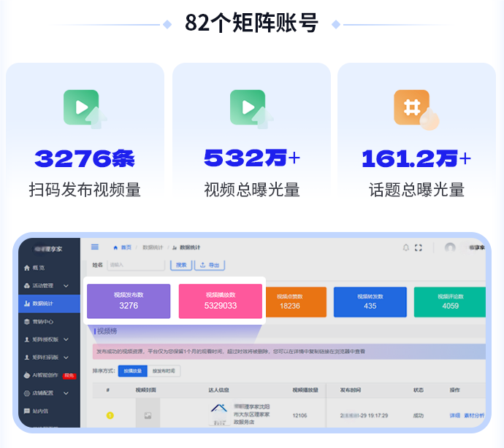Screen dimensions: 504x448
Task: Click the home icon in breadcrumb
Action: pyautogui.click(x=115, y=248)
